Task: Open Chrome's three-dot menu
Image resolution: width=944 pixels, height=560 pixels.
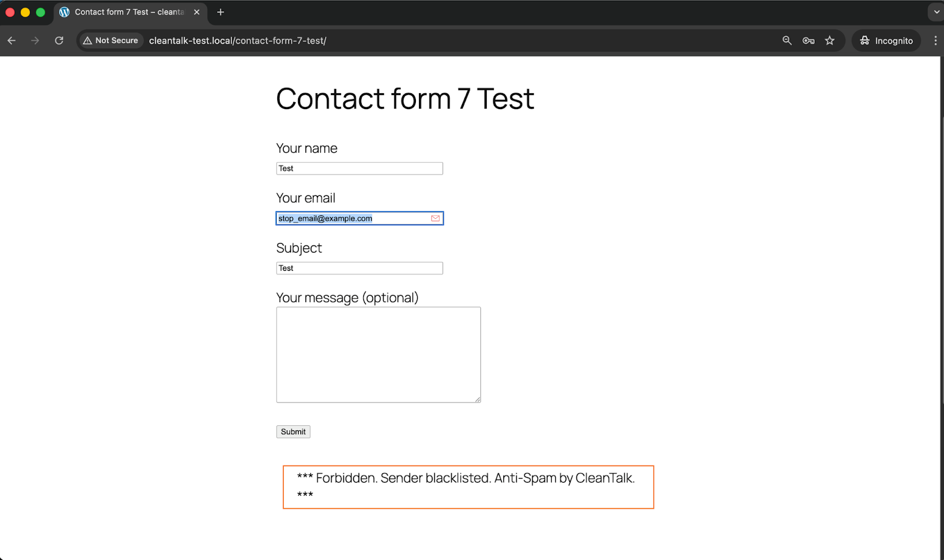Action: 935,41
